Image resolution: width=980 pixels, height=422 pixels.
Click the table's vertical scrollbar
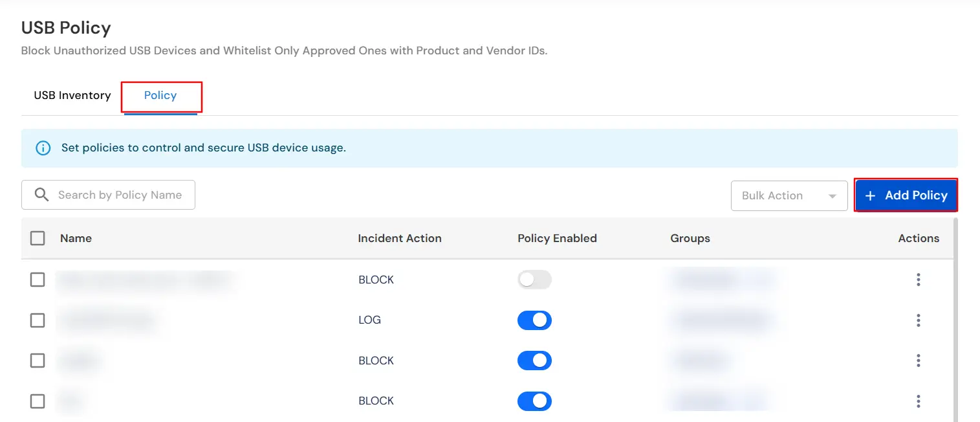[x=956, y=320]
